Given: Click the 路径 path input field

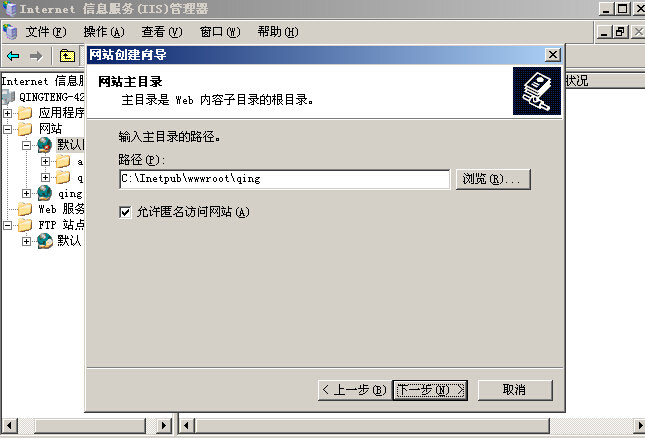Looking at the screenshot, I should (x=285, y=179).
